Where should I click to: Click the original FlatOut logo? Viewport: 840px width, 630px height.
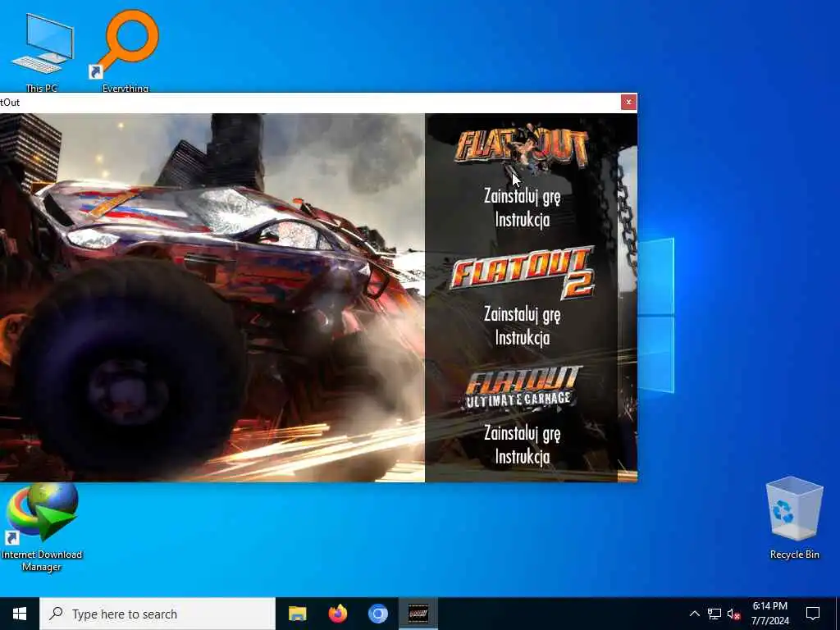pyautogui.click(x=521, y=147)
